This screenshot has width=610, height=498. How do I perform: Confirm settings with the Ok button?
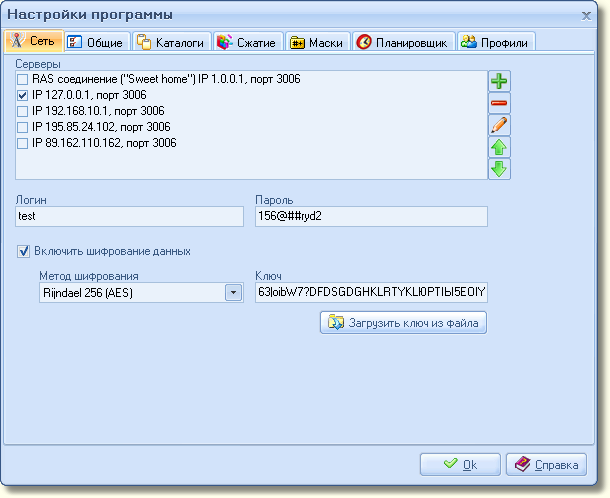click(x=460, y=464)
